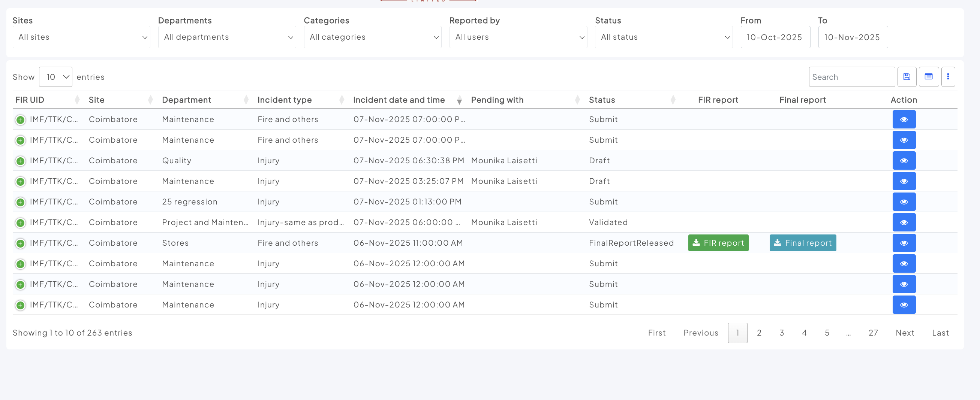Click eye view icon for Quality row
The width and height of the screenshot is (980, 400).
click(x=904, y=160)
